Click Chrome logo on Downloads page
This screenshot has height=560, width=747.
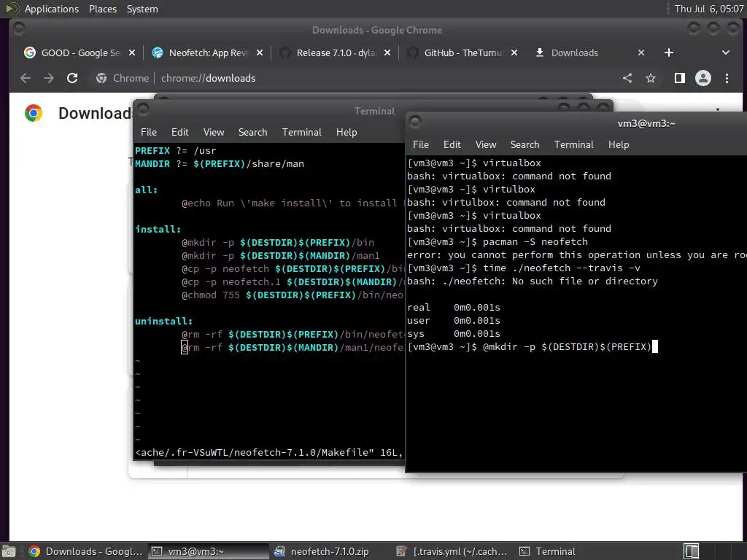(x=34, y=113)
